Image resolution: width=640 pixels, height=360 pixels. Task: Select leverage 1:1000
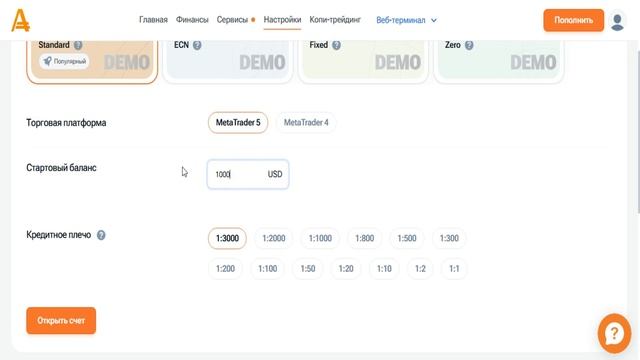320,238
